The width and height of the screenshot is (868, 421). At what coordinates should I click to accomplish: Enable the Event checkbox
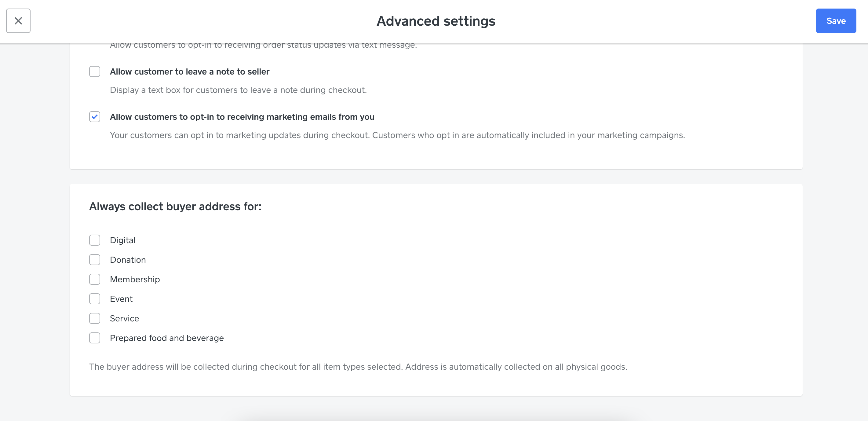(x=95, y=299)
